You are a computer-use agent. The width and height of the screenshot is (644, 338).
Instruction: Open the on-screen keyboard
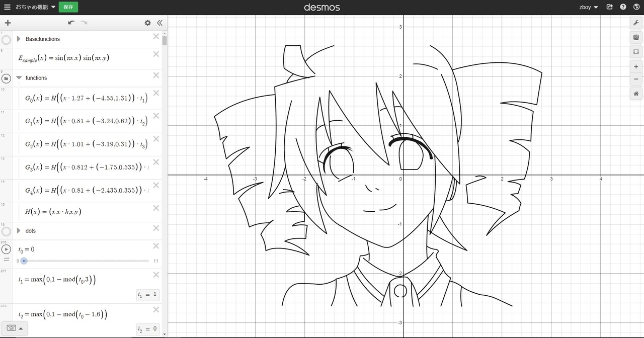coord(10,327)
